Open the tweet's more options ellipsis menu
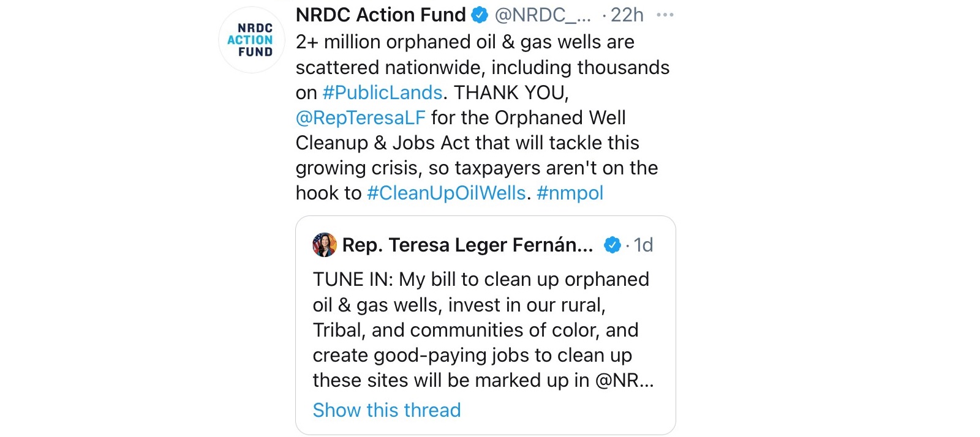Viewport: 980px width, 437px height. 665,15
